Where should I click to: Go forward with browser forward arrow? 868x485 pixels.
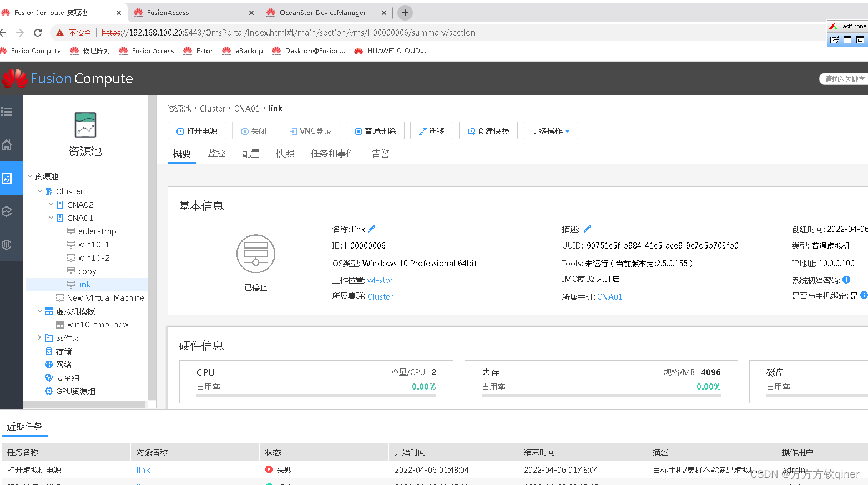(x=20, y=33)
